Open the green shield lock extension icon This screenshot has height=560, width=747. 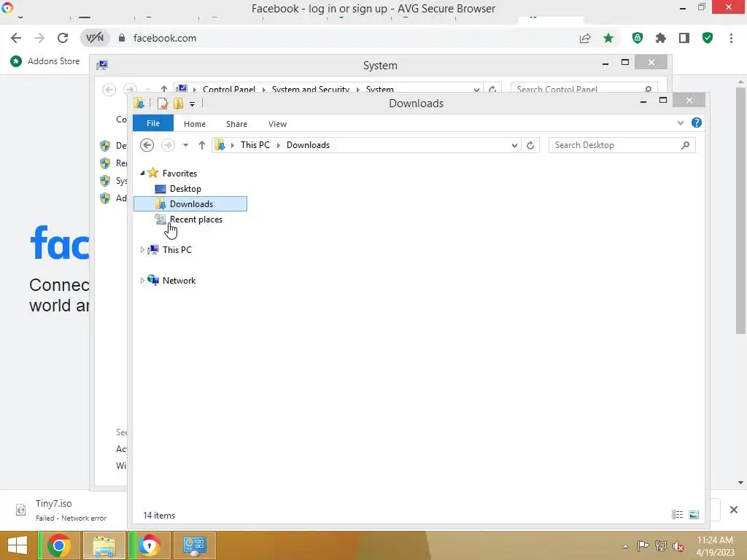[x=638, y=38]
